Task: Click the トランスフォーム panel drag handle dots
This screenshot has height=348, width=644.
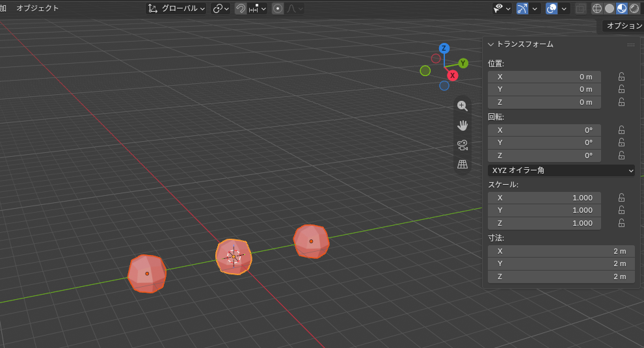Action: [631, 45]
